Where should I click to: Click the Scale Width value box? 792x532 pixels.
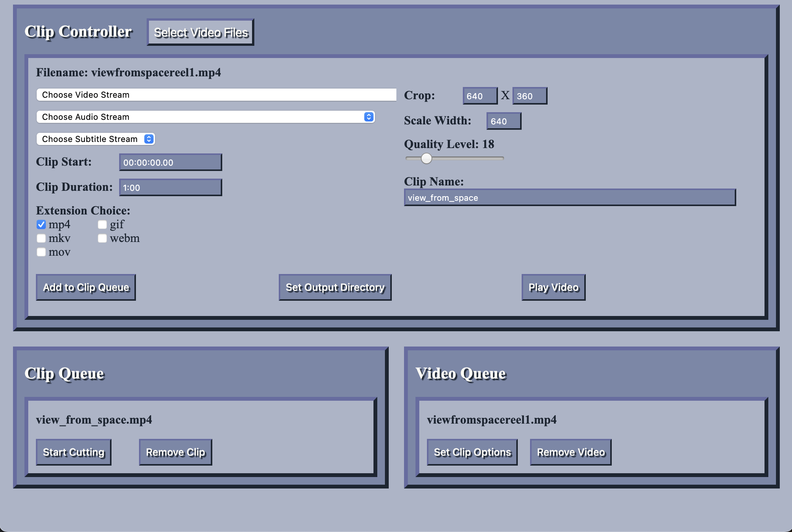point(503,121)
